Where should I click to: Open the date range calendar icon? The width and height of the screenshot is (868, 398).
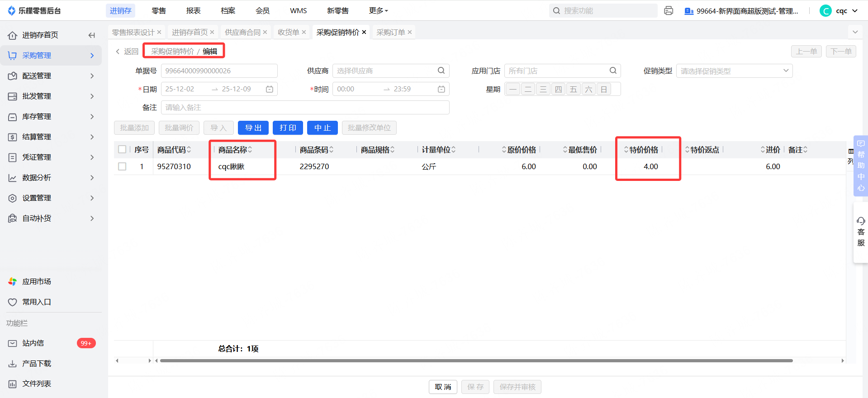270,89
